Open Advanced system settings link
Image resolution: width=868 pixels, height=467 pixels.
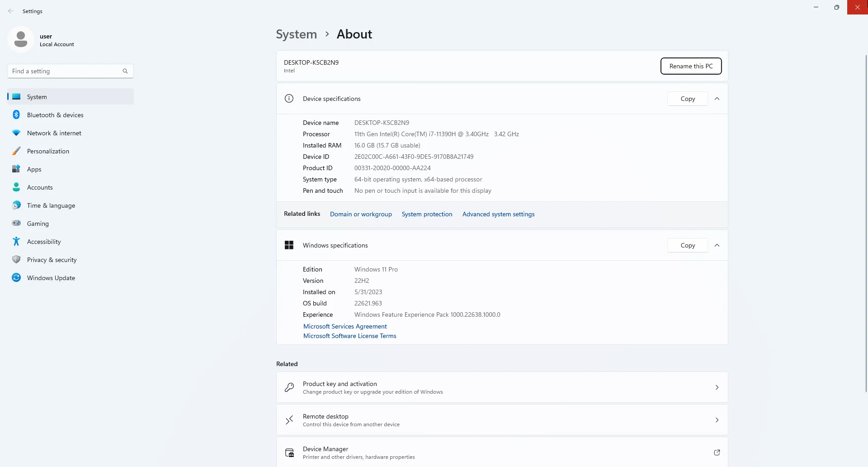point(498,214)
